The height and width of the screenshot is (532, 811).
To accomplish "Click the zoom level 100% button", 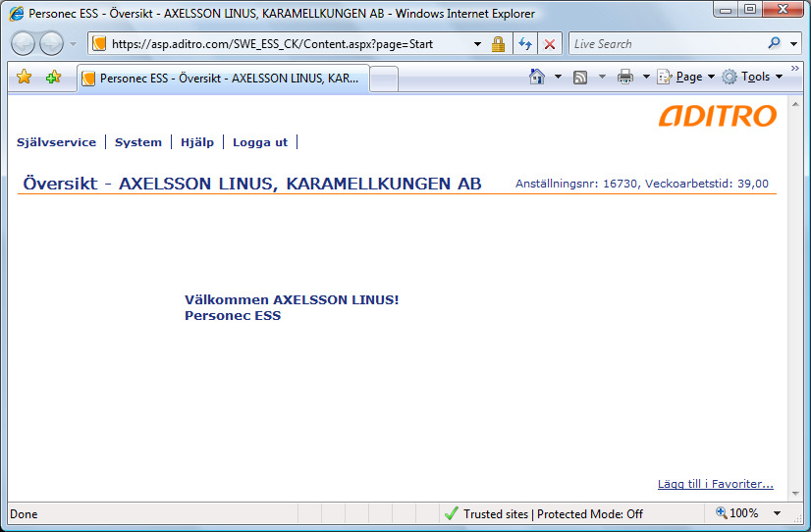I will (x=737, y=513).
